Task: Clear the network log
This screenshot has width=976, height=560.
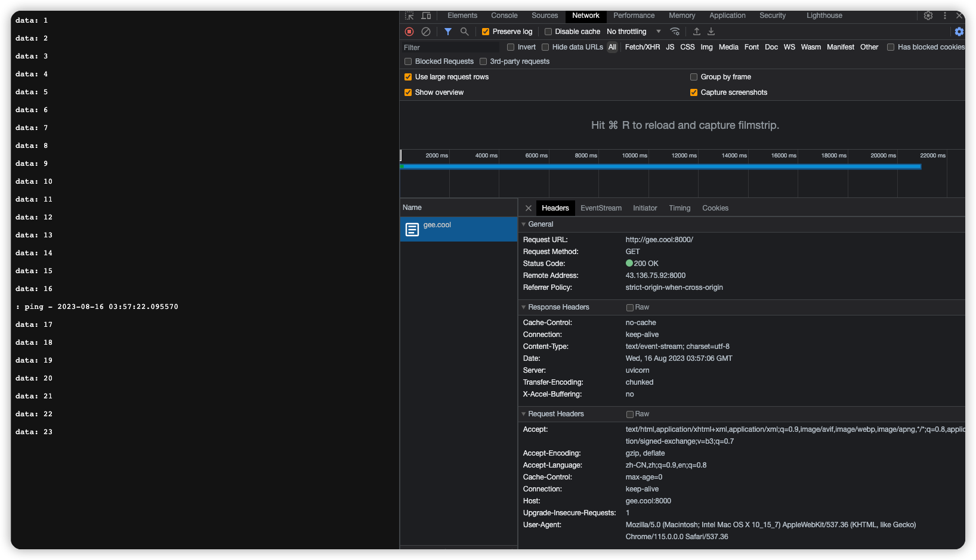Action: (x=426, y=32)
